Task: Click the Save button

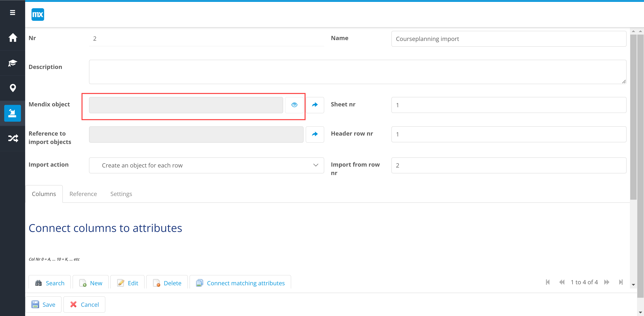Action: [43, 304]
